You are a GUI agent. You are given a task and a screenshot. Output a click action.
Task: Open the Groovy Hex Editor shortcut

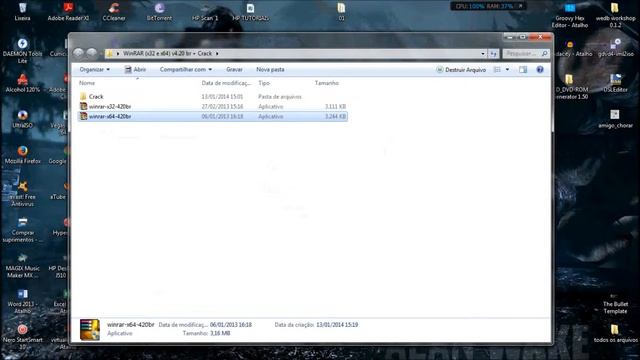tap(570, 16)
